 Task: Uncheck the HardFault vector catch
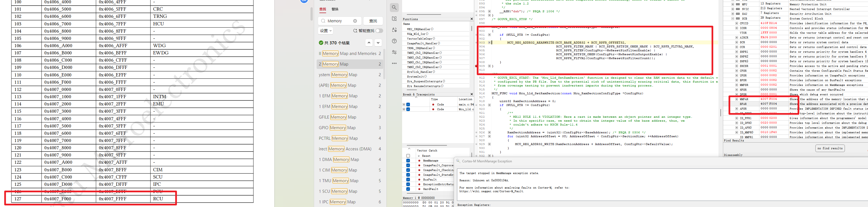tap(408, 189)
